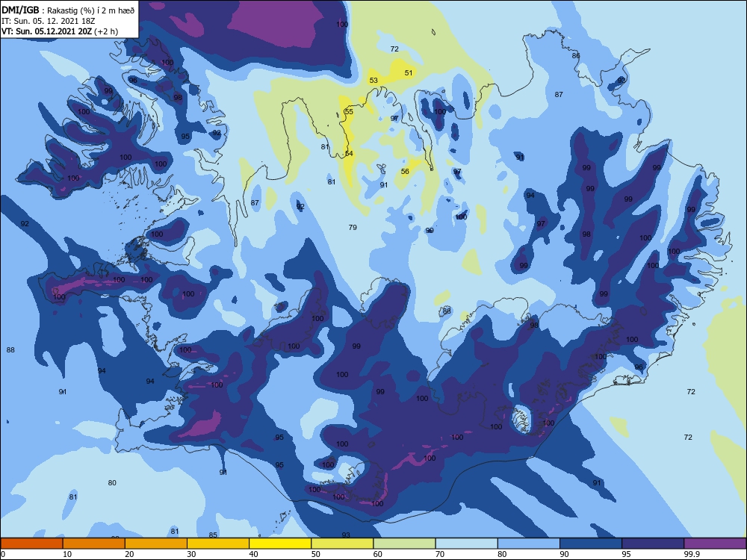Click the humidity value '54' on the map
Screen dimensions: 747x560
349,153
